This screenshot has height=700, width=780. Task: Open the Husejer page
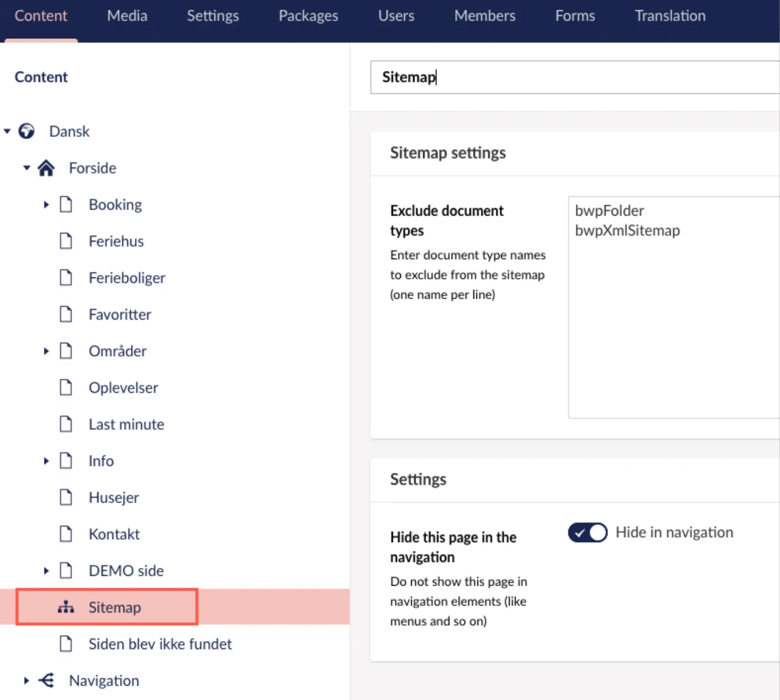coord(114,498)
